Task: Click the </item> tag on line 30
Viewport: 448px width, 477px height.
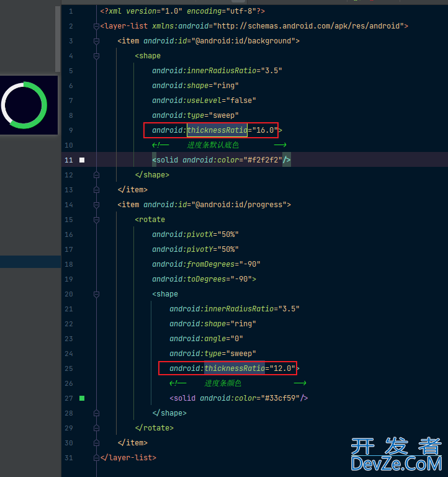Action: (133, 443)
